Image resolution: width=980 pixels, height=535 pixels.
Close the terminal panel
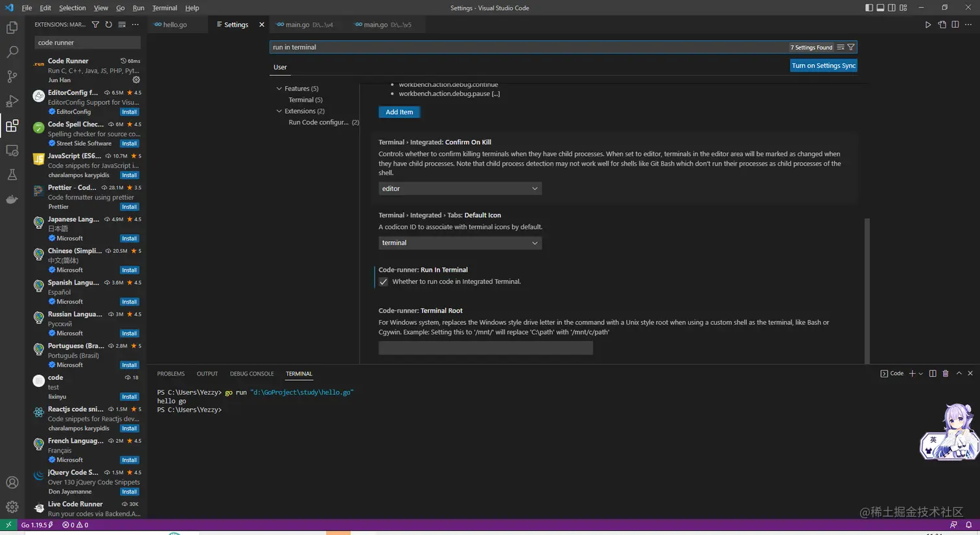pyautogui.click(x=970, y=374)
